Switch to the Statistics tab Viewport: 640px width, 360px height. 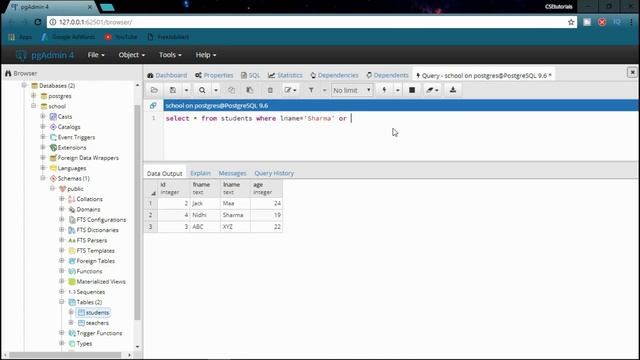click(x=285, y=76)
